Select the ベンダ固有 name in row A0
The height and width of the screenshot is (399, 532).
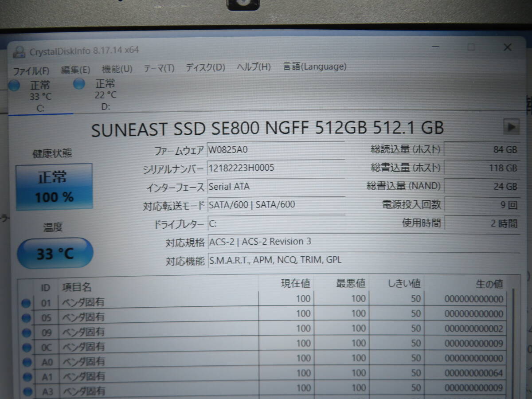pyautogui.click(x=83, y=361)
